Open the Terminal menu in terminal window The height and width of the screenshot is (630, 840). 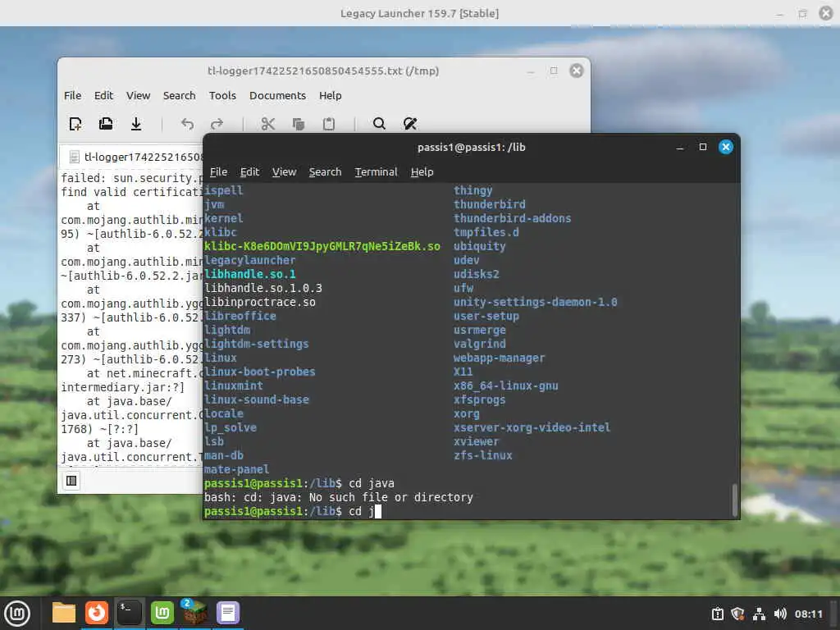[376, 172]
